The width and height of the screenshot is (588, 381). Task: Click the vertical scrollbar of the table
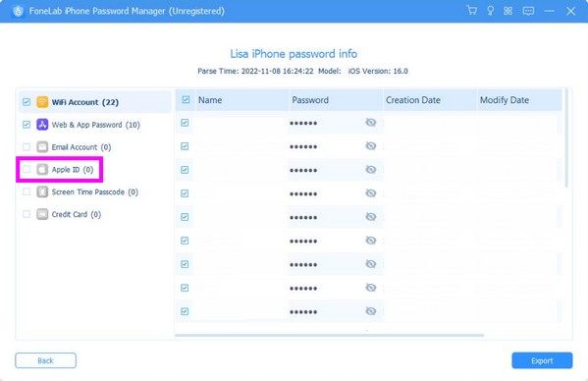pos(566,138)
